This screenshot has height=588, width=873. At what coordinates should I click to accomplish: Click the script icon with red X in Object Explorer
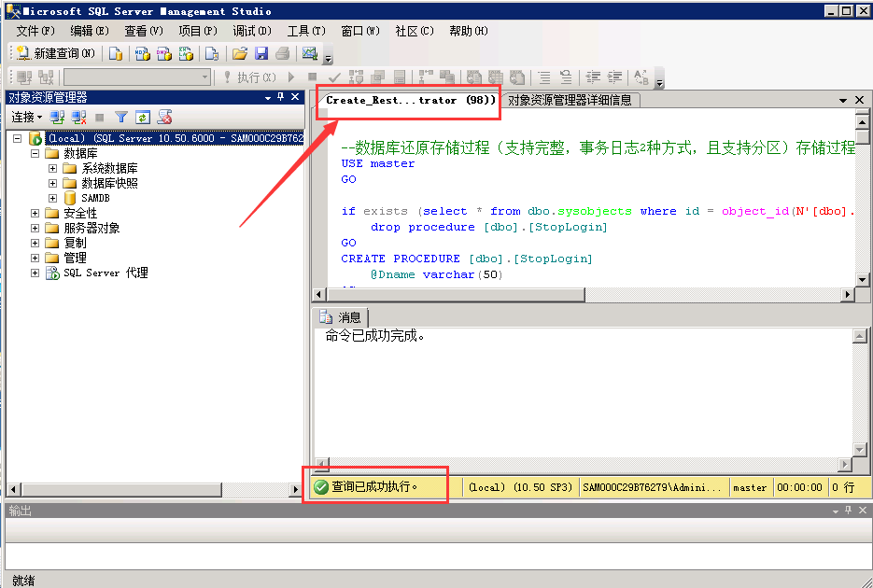[x=164, y=118]
